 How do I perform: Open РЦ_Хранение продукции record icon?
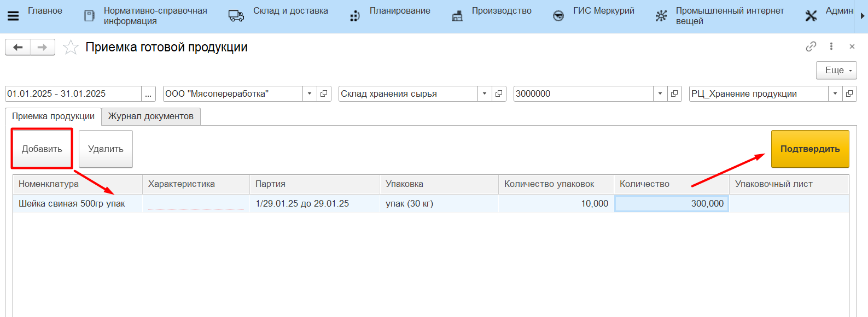point(849,94)
